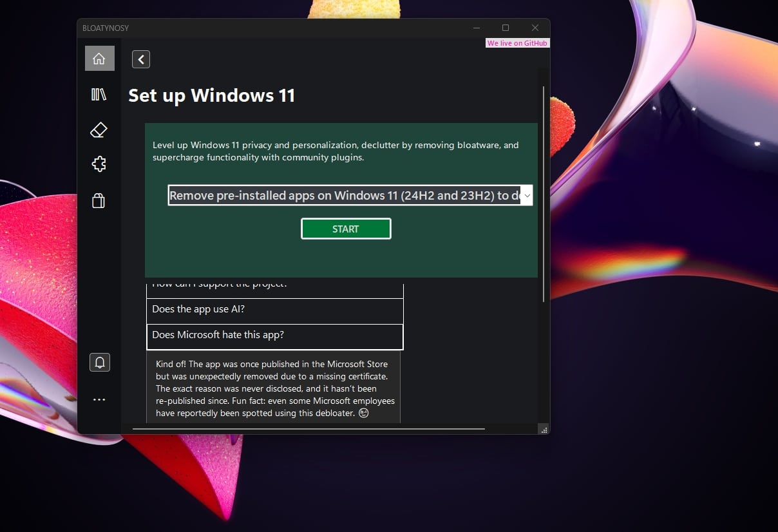Image resolution: width=778 pixels, height=532 pixels.
Task: Click the horizontal scrollbar at window bottom
Action: pos(308,428)
